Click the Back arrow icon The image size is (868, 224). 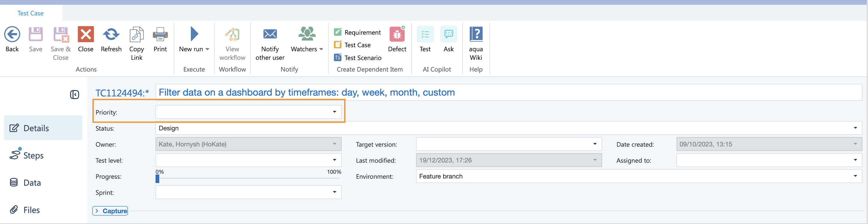pos(12,34)
